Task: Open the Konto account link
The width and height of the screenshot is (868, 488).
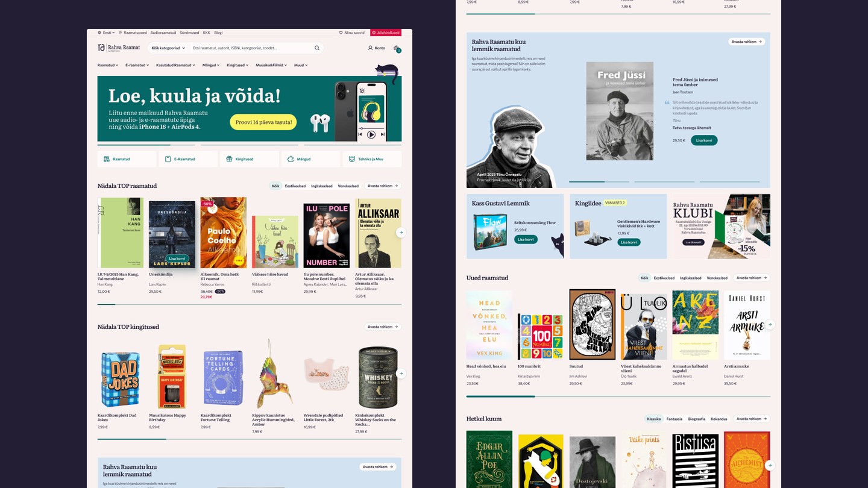Action: pyautogui.click(x=377, y=48)
